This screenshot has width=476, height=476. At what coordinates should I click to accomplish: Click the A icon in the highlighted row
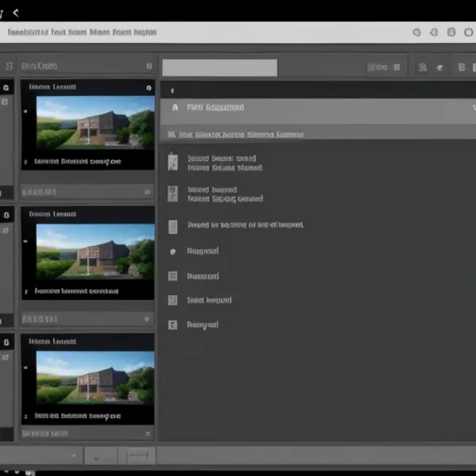(175, 107)
